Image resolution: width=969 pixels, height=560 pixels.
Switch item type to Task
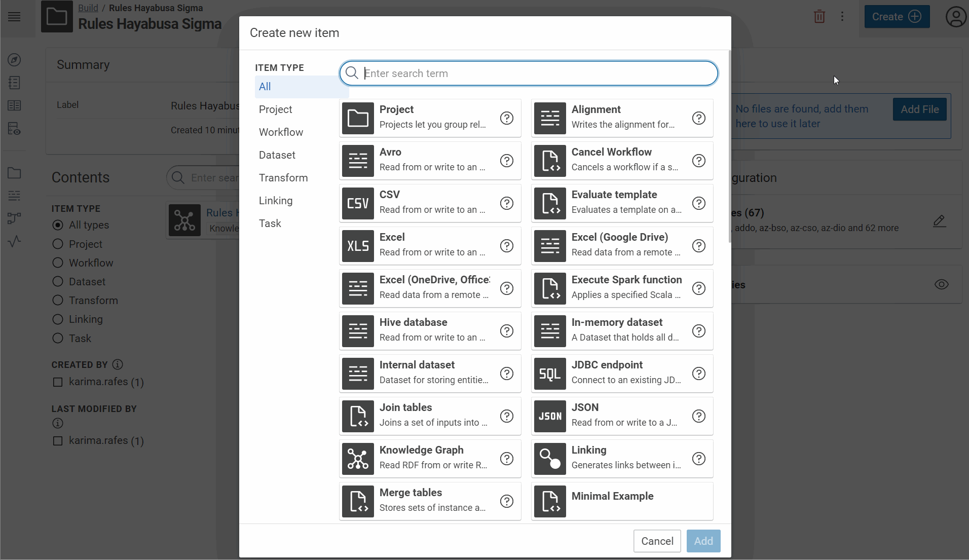(270, 223)
